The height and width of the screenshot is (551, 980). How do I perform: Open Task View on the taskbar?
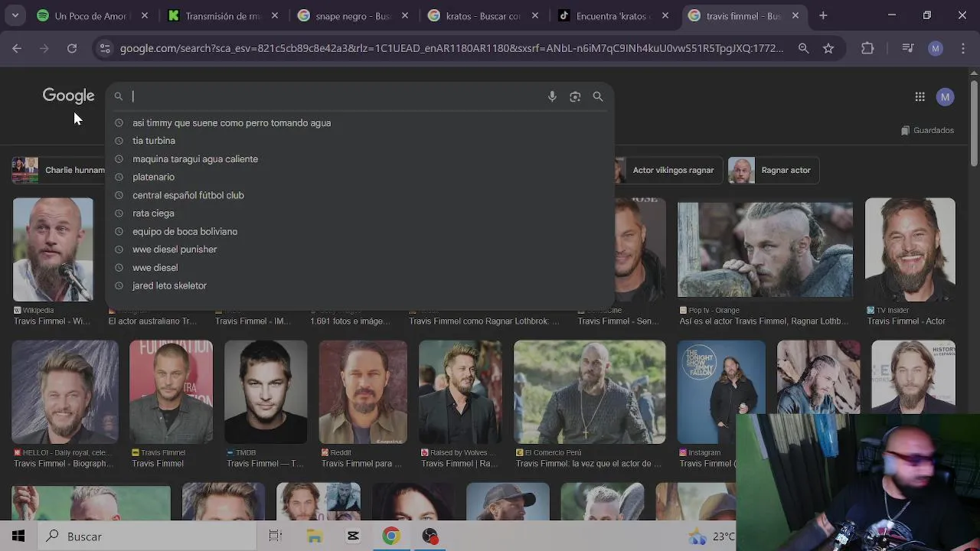[x=276, y=536]
